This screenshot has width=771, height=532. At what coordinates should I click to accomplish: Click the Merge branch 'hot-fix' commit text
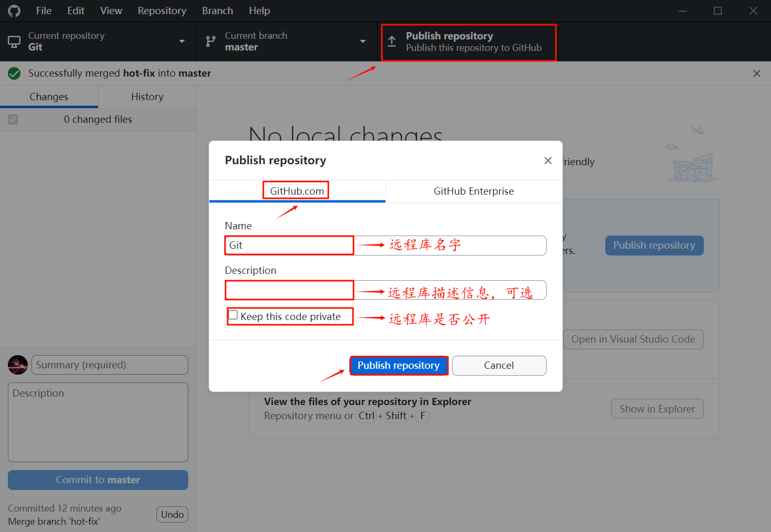pos(54,522)
